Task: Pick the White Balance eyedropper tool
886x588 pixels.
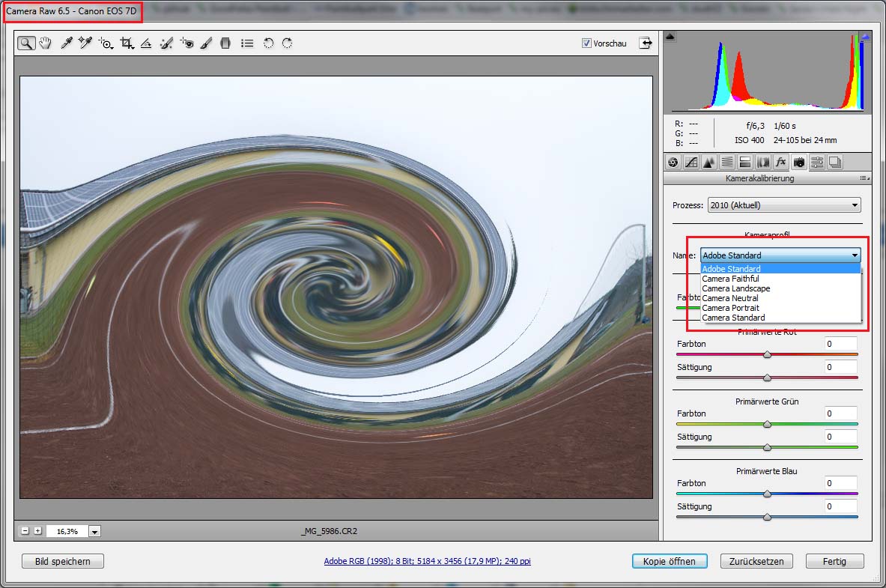Action: point(66,43)
